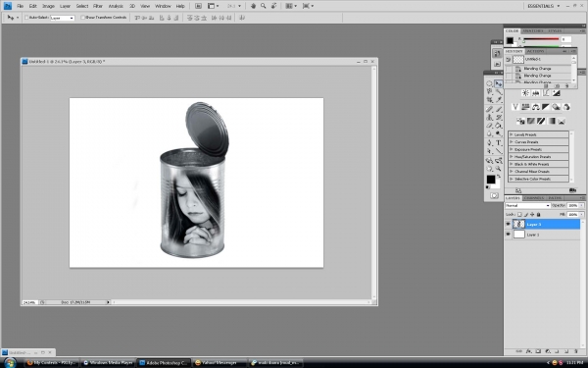Open the File menu
588x368 pixels.
(21, 6)
